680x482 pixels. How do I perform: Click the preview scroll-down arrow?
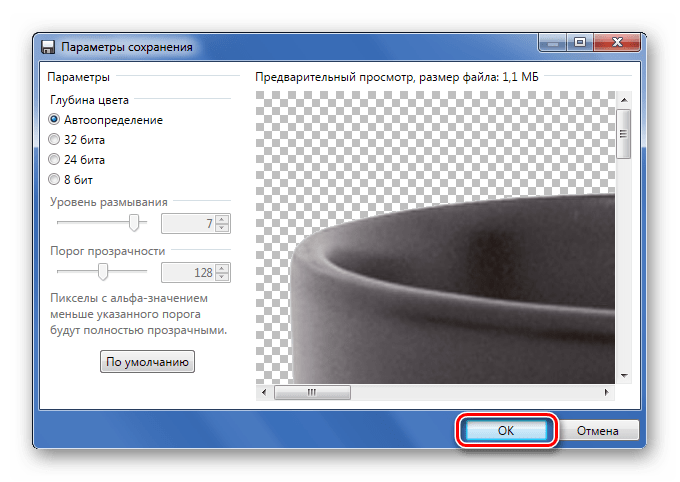(624, 376)
